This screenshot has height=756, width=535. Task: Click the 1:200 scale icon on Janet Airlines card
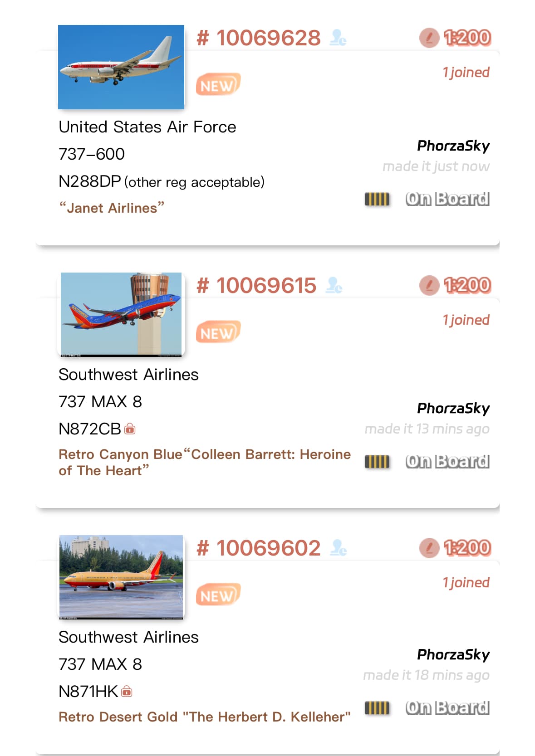[429, 38]
